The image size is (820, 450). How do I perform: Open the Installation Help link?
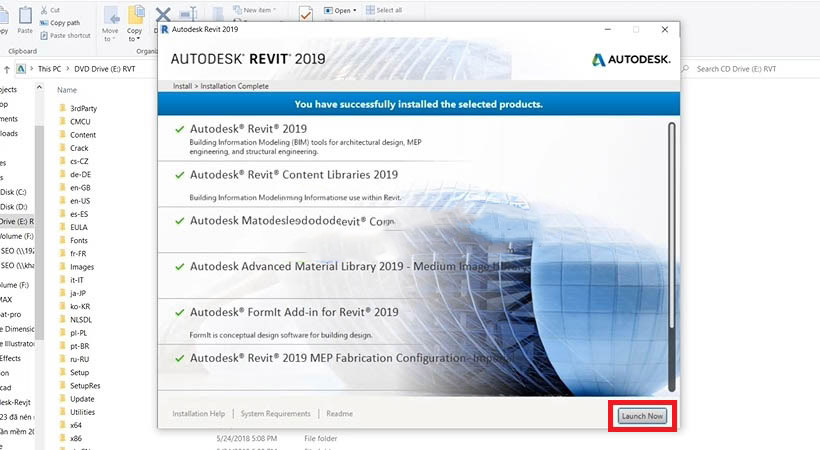199,413
